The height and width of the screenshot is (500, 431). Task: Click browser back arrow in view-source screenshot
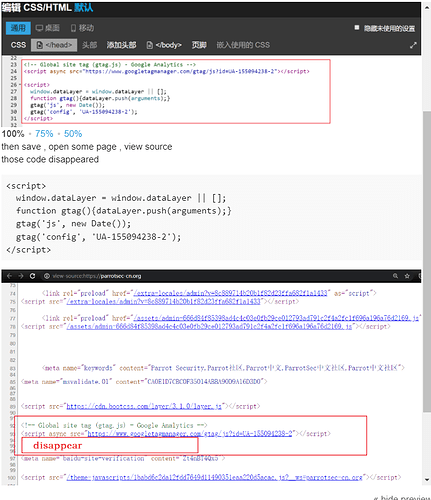[9, 276]
